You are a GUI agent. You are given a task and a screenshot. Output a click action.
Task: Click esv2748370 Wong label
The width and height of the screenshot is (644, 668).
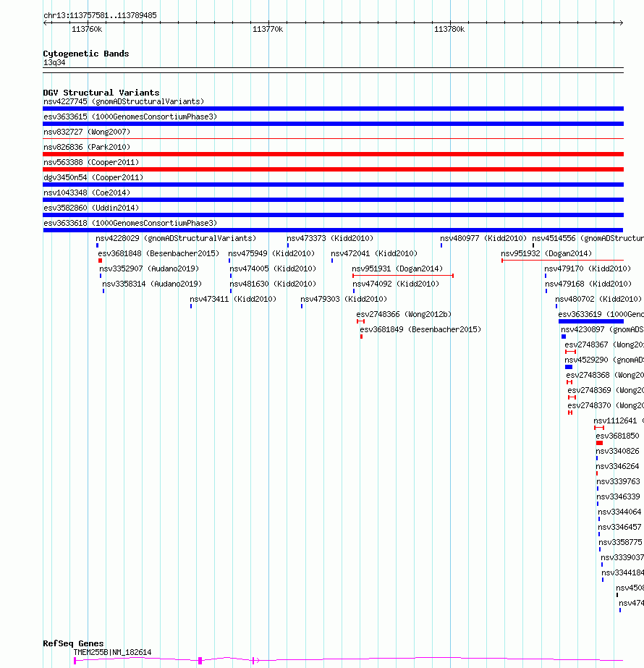(606, 405)
